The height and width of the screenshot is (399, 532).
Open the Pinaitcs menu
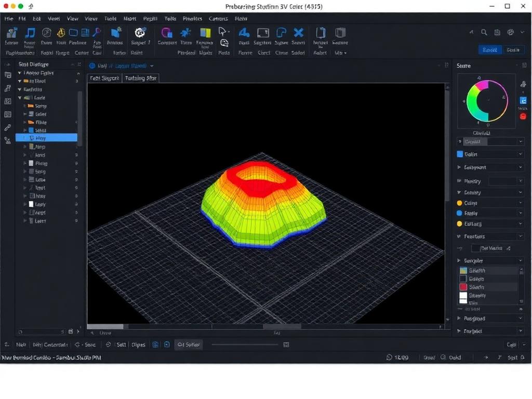tap(192, 19)
